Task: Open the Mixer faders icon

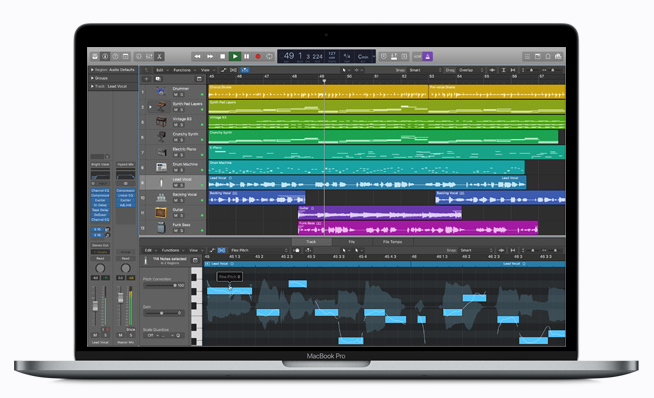Action: (149, 56)
